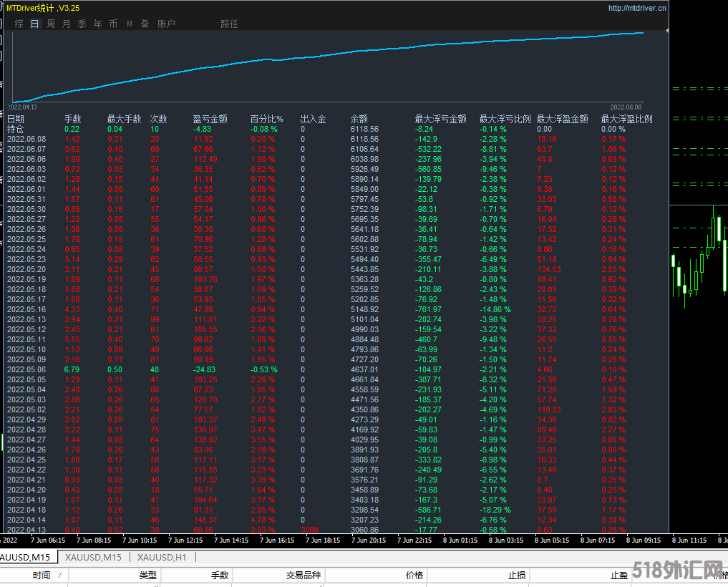Click the M tab in statistics panel
This screenshot has width=728, height=587.
pos(130,24)
